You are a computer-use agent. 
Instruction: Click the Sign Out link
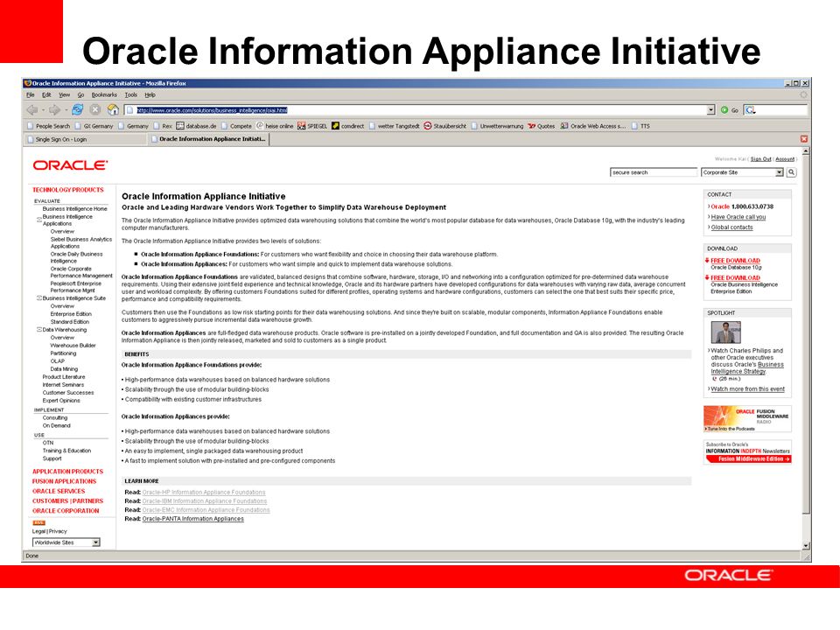coord(760,159)
